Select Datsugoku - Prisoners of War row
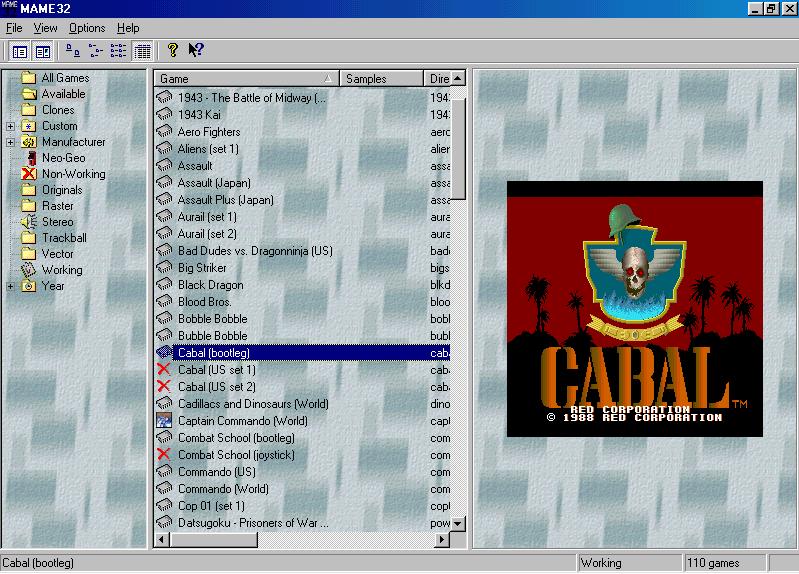The image size is (799, 574). tap(302, 523)
